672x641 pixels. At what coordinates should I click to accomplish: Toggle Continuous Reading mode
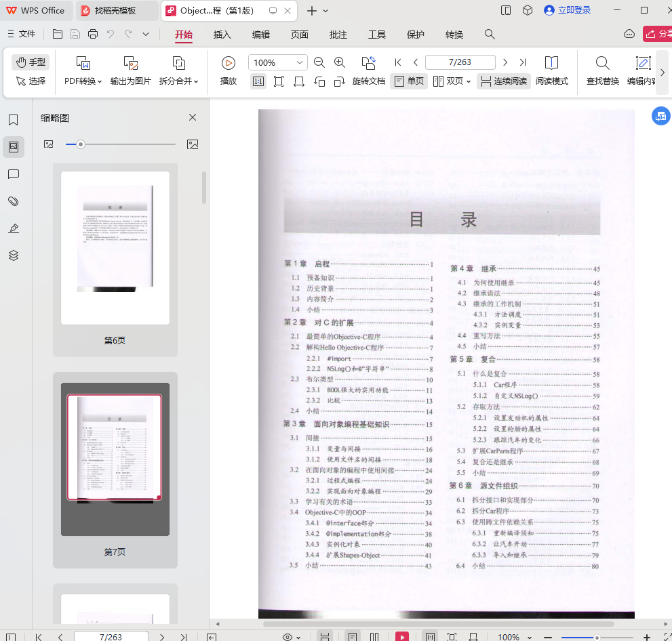503,81
